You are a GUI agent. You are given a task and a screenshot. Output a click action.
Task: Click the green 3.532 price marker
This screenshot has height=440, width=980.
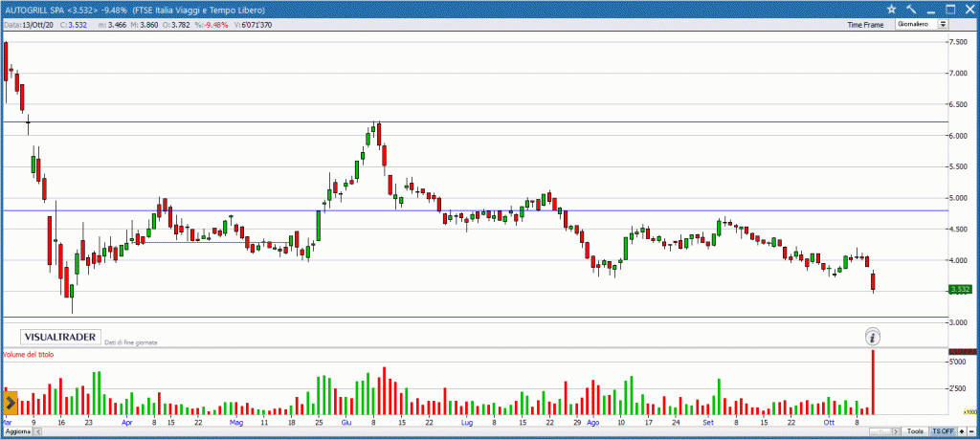960,289
